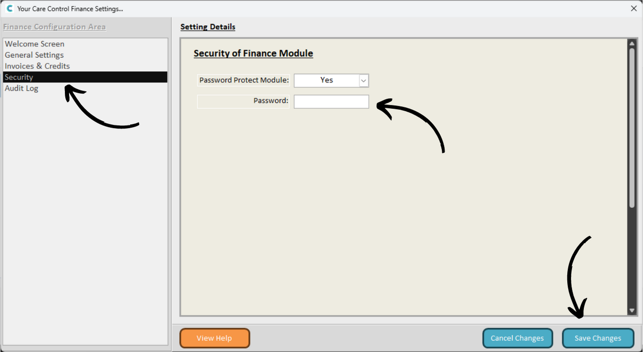Open the Audit Log section
This screenshot has width=644, height=352.
21,88
